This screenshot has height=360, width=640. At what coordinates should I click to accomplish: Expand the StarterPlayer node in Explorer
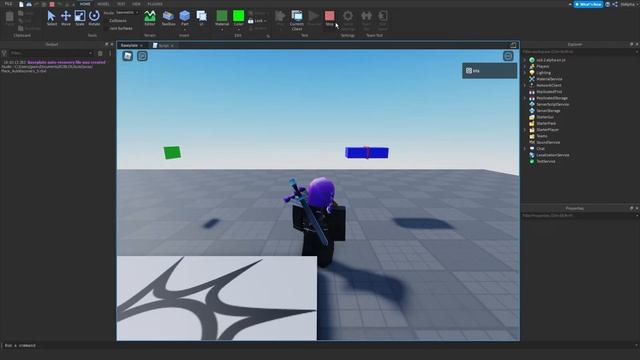coord(525,129)
